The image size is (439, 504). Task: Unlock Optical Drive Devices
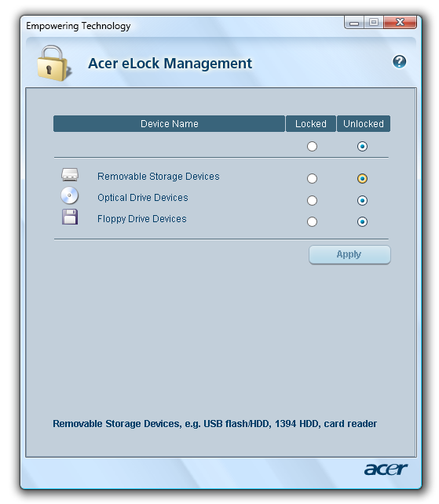click(x=362, y=200)
